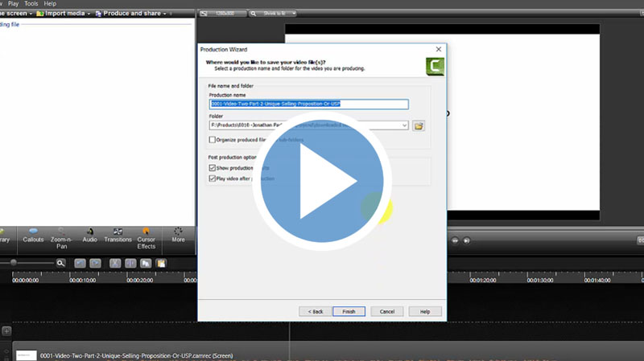Image resolution: width=644 pixels, height=361 pixels.
Task: Open the Tools menu
Action: 31,4
